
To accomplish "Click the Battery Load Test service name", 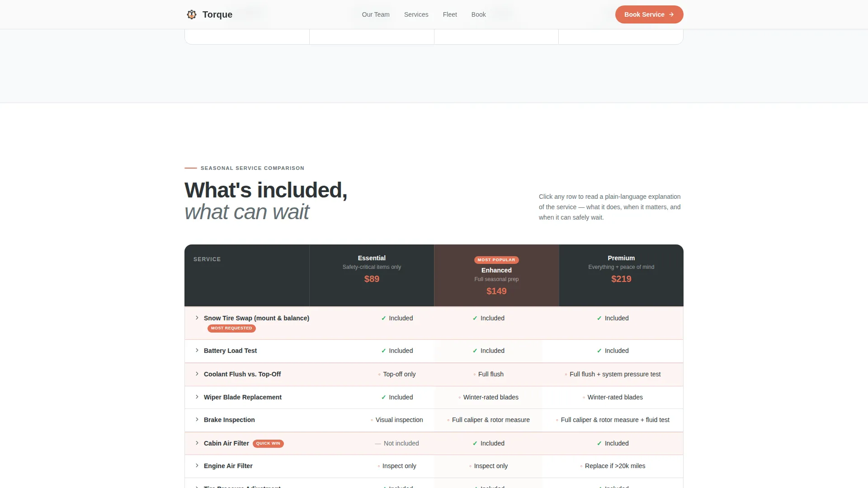I will click(230, 351).
